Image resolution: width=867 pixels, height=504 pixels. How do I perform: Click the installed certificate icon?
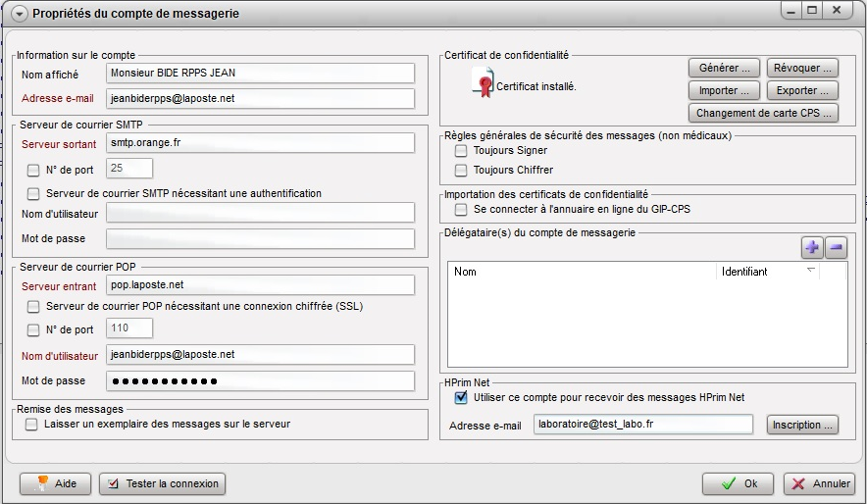pyautogui.click(x=482, y=85)
